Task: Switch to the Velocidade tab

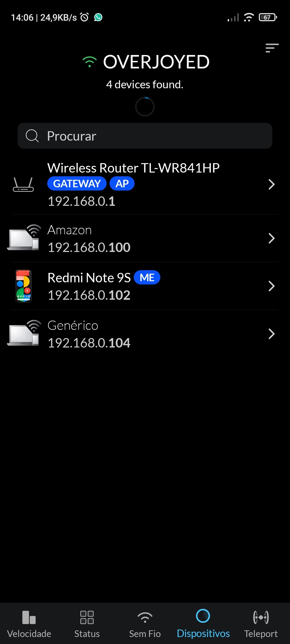Action: [29, 624]
